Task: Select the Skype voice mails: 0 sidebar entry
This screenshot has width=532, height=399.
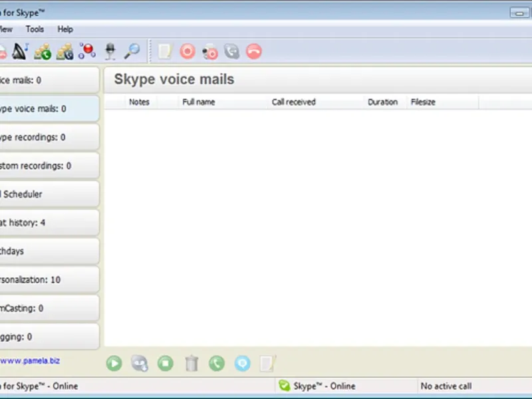Action: click(49, 108)
